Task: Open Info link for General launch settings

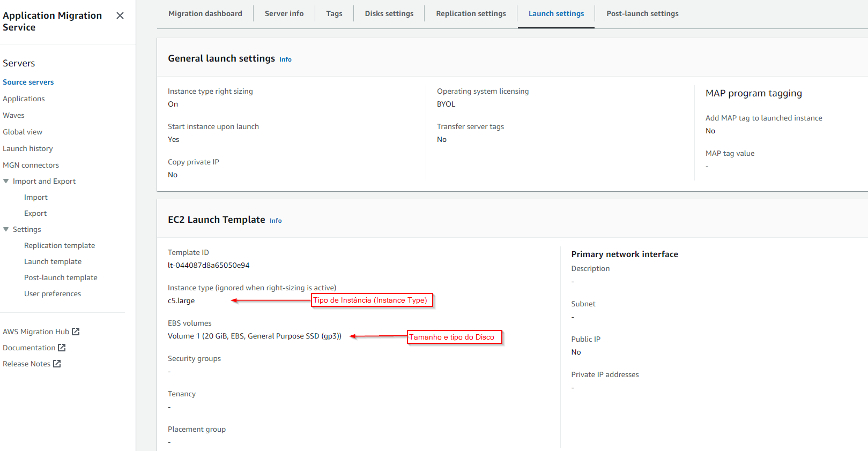Action: point(285,59)
